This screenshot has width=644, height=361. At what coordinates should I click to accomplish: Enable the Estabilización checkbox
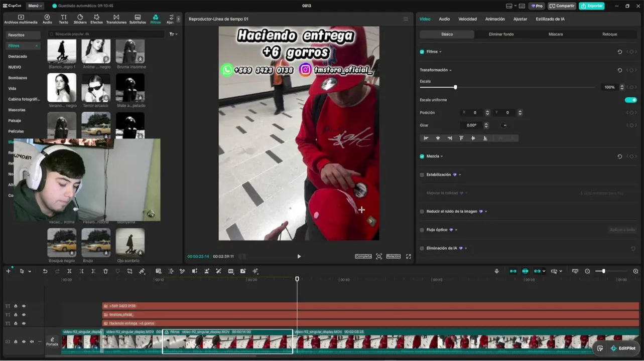pyautogui.click(x=422, y=175)
